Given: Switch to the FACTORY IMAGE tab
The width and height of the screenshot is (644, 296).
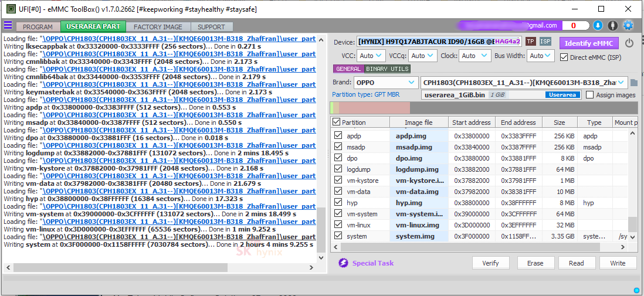Looking at the screenshot, I should [x=158, y=27].
